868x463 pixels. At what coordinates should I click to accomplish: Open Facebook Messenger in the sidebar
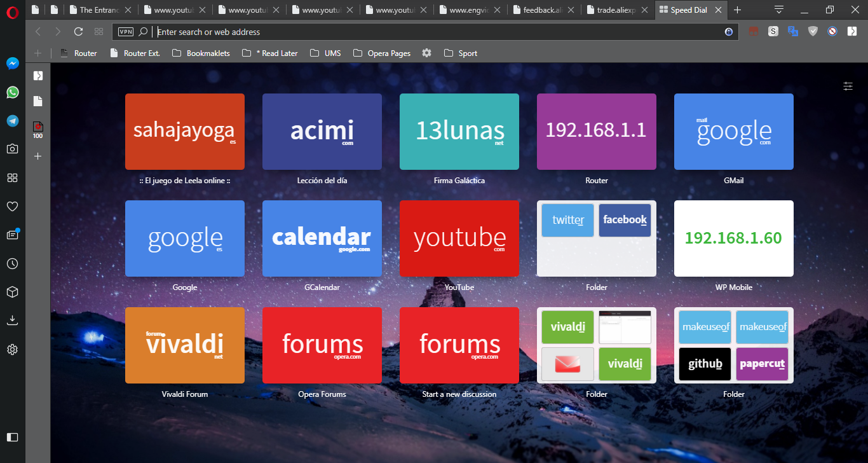click(x=12, y=64)
